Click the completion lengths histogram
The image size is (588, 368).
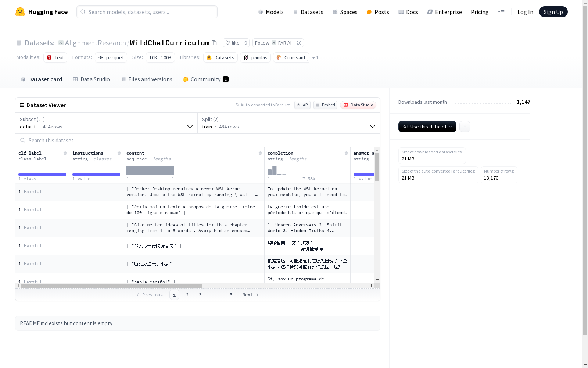coord(291,170)
